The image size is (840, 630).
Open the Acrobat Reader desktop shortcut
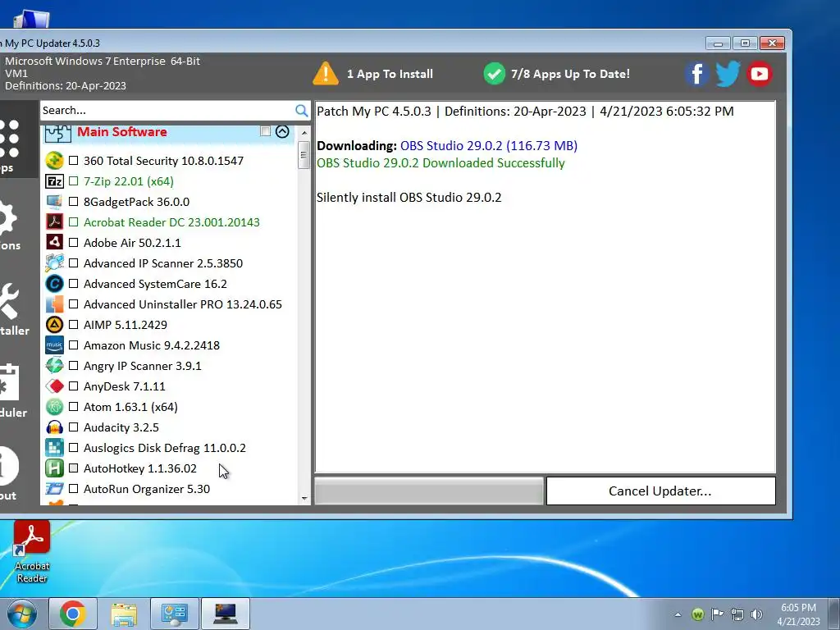(32, 552)
